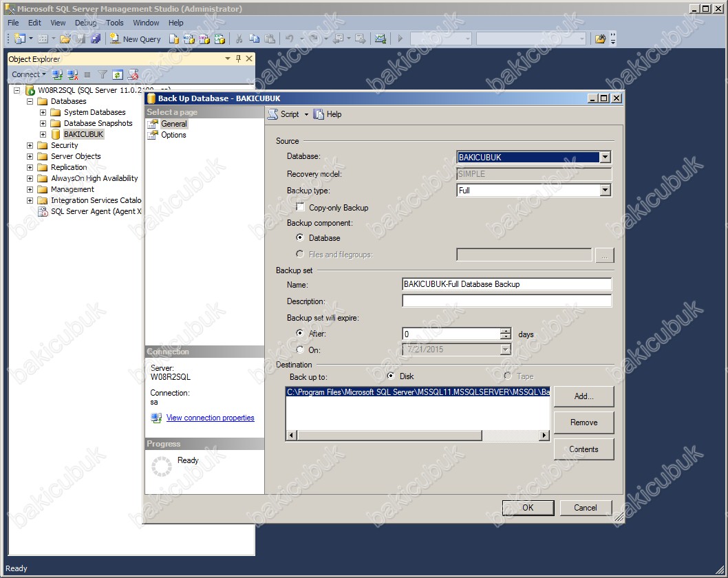Open View connection properties link

(211, 418)
